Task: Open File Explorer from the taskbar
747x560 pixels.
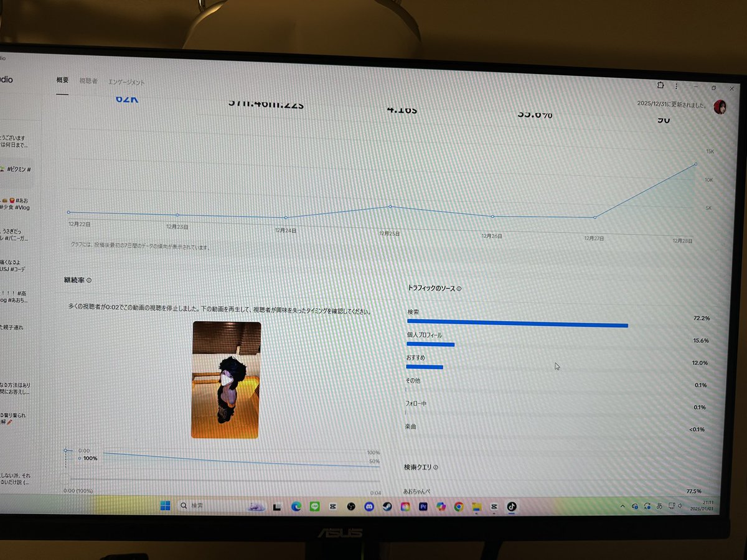Action: click(477, 506)
